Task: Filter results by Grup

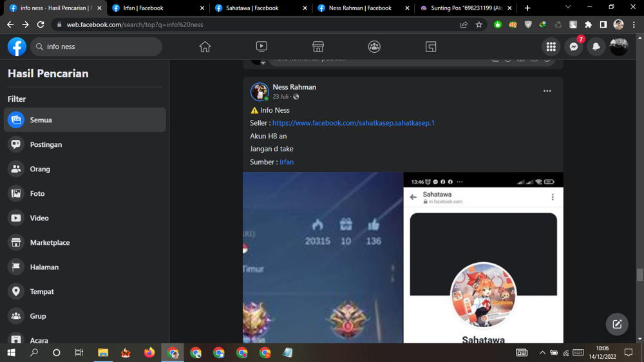Action: pyautogui.click(x=84, y=316)
